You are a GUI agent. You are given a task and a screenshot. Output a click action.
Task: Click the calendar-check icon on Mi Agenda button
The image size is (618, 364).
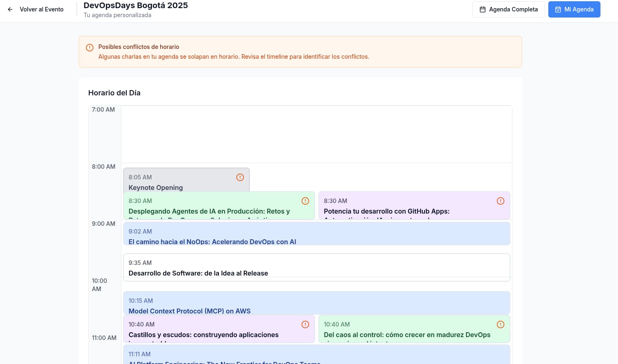click(x=558, y=9)
